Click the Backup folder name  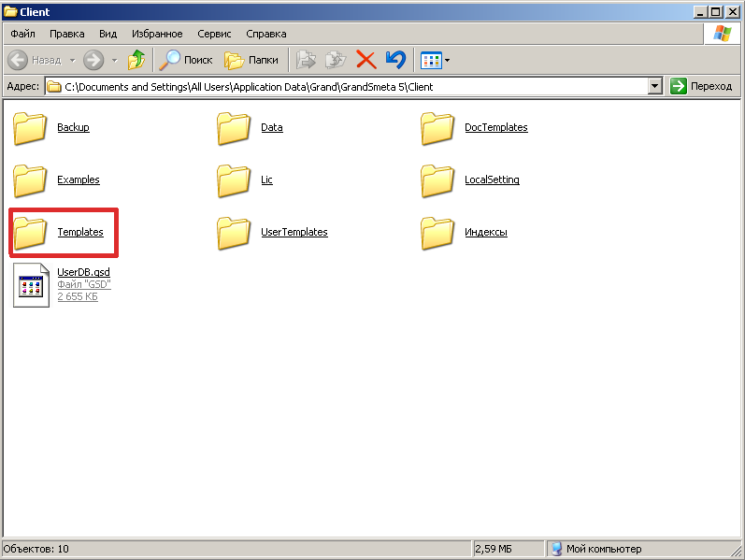pos(73,127)
